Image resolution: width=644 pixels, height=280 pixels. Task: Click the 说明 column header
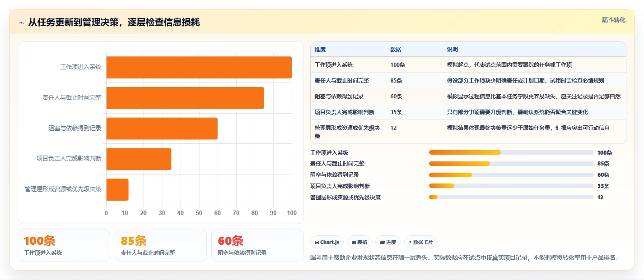click(453, 50)
